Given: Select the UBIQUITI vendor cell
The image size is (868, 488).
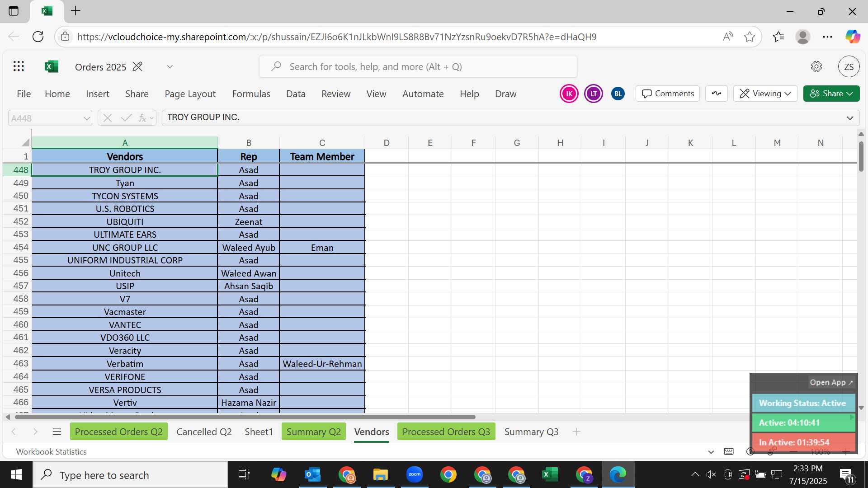Looking at the screenshot, I should point(125,221).
